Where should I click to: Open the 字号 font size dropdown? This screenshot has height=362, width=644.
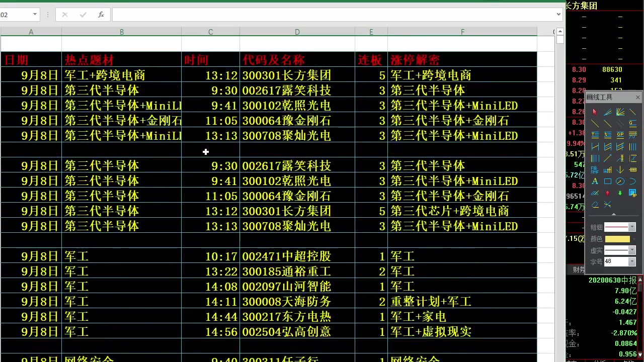point(632,261)
